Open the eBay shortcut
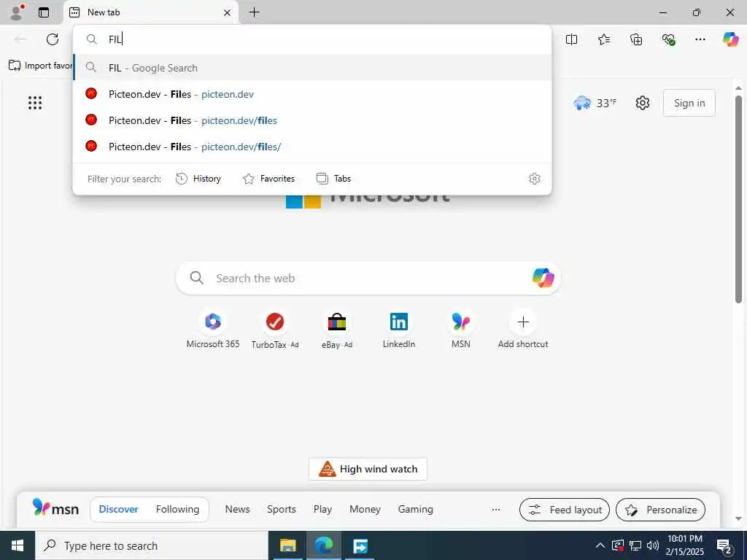Screen dimensions: 747x560 337,330
